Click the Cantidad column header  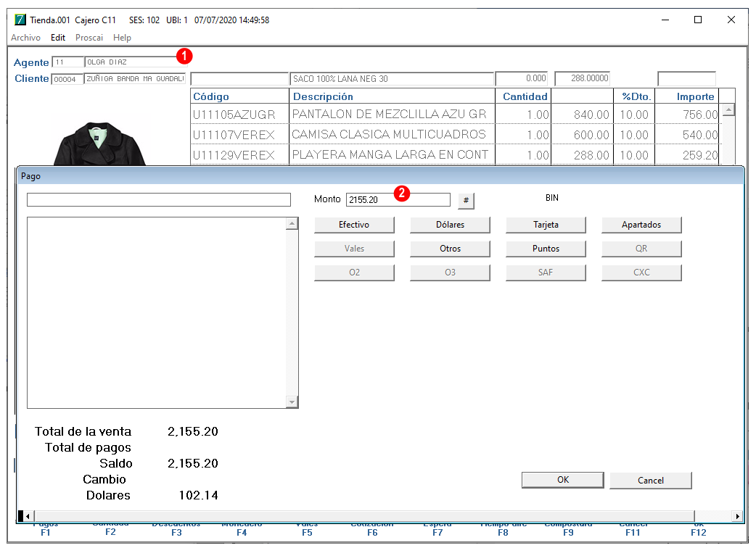click(x=524, y=96)
